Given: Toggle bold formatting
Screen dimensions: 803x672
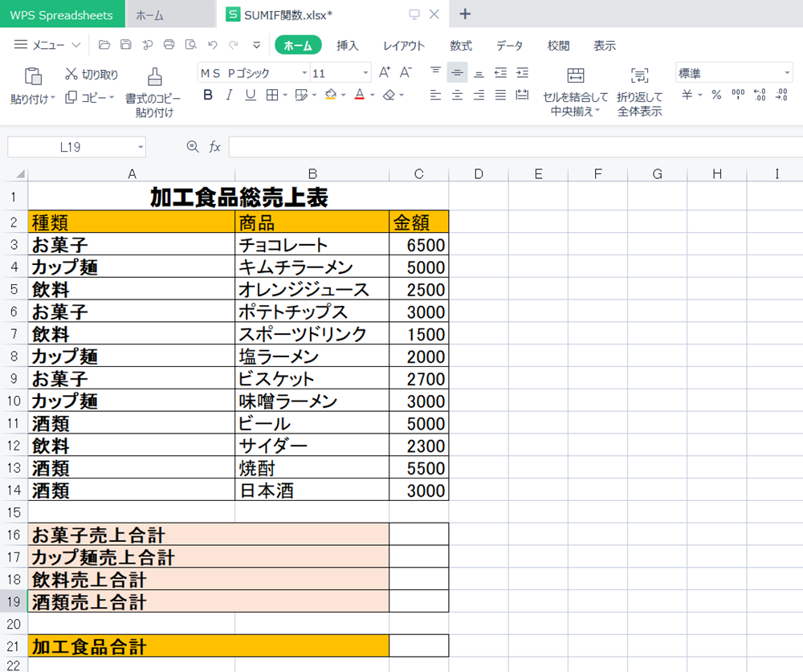Looking at the screenshot, I should coord(208,95).
